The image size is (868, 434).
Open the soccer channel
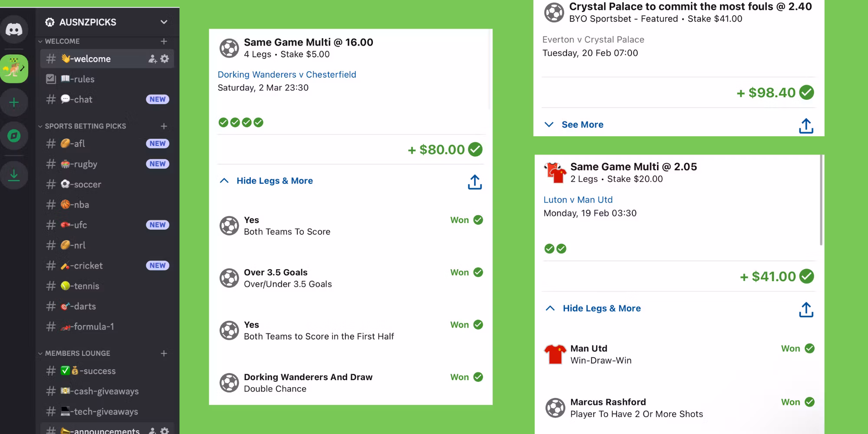point(87,184)
